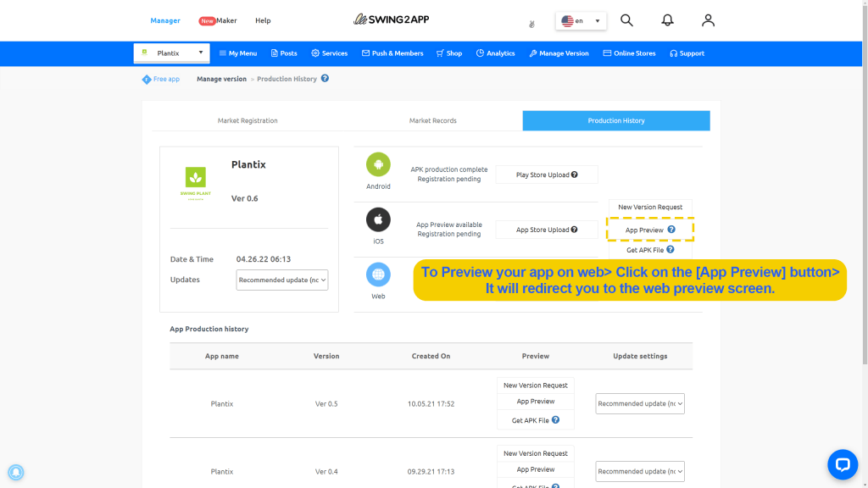868x488 pixels.
Task: Click the Play Store Upload button
Action: tap(547, 175)
